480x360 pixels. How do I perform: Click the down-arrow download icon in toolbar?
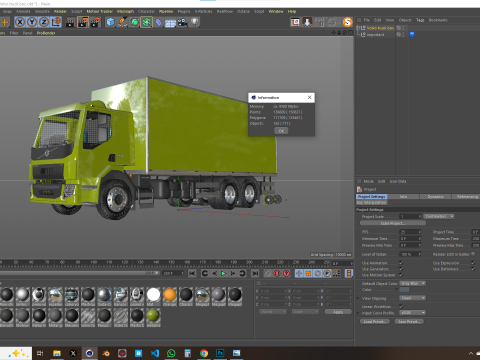(x=307, y=22)
